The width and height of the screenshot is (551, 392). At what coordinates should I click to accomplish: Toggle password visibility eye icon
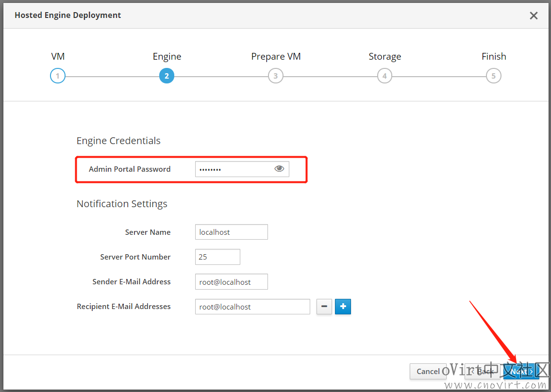(279, 169)
